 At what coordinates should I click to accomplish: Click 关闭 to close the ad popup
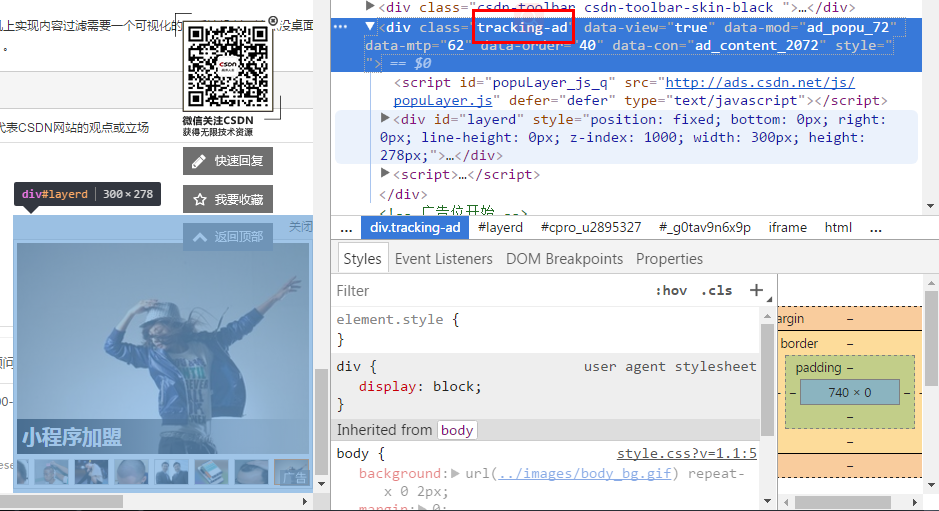click(301, 226)
